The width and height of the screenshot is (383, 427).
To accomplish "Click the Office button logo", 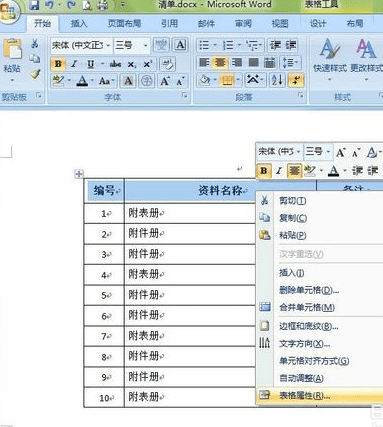I will (x=8, y=11).
